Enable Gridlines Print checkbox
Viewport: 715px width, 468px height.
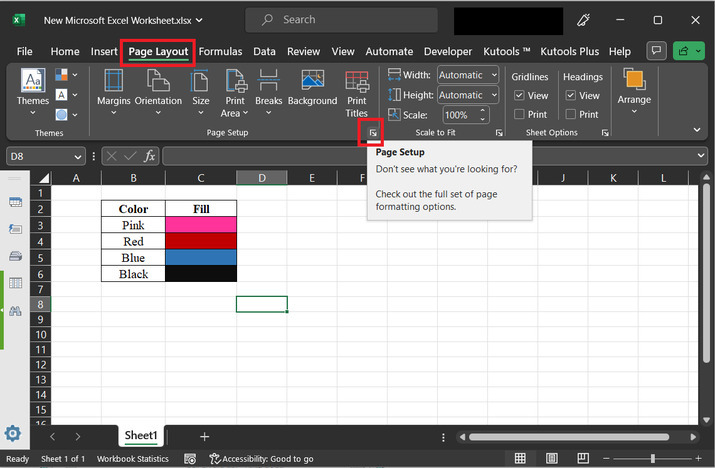click(519, 114)
